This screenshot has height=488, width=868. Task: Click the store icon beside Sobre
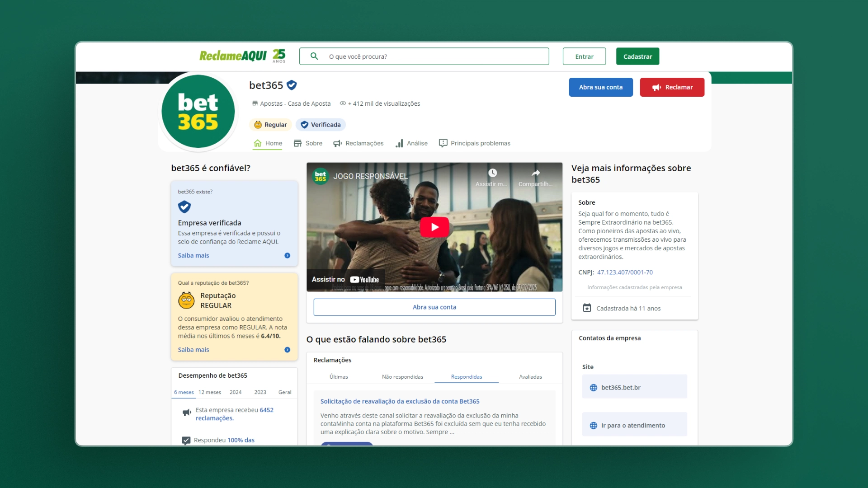[x=297, y=143]
